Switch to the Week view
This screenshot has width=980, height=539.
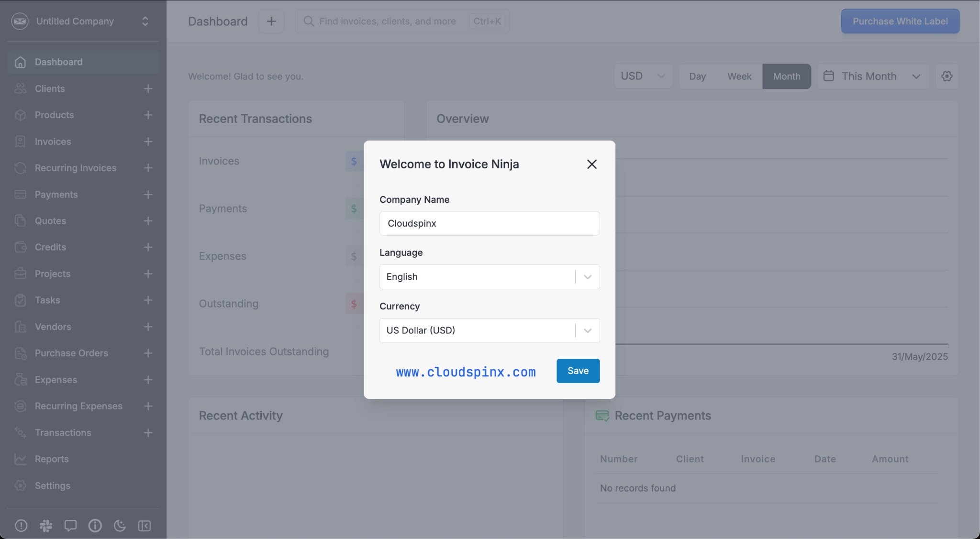point(739,76)
